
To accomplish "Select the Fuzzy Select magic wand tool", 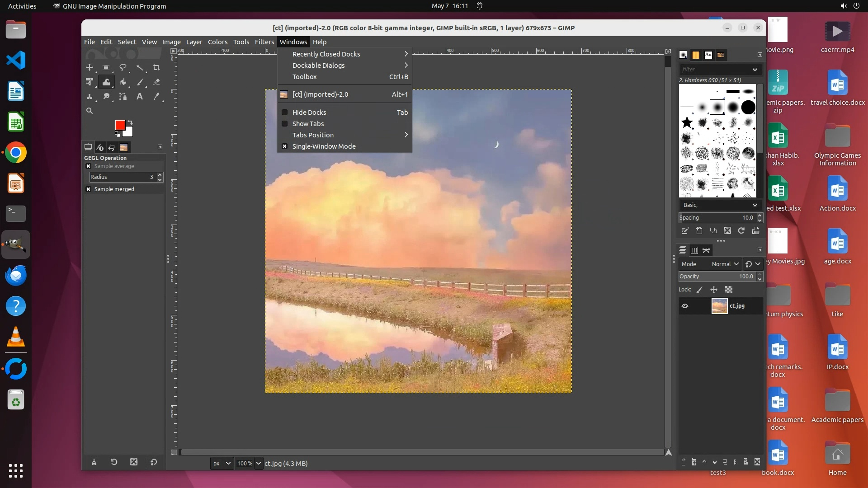I will pos(140,68).
